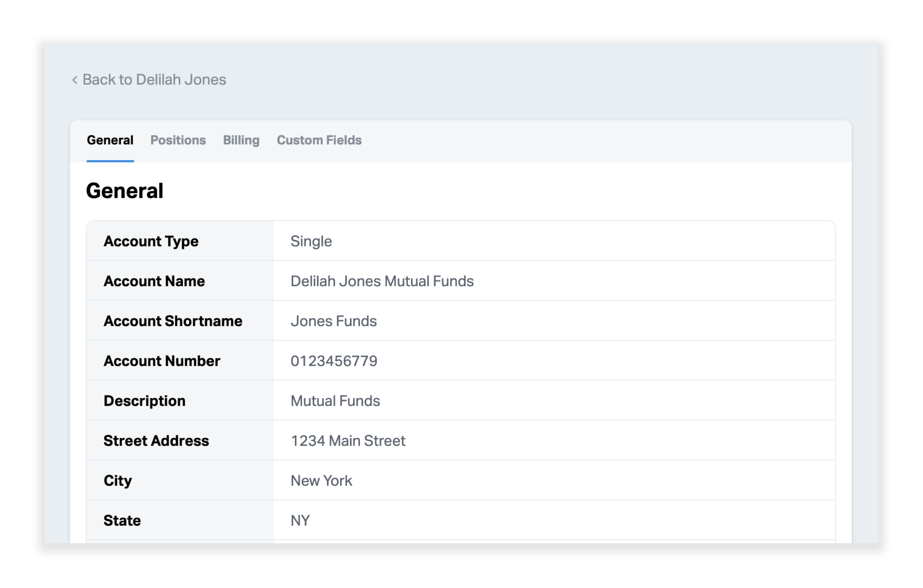Click the State label
Image resolution: width=923 pixels, height=588 pixels.
122,520
